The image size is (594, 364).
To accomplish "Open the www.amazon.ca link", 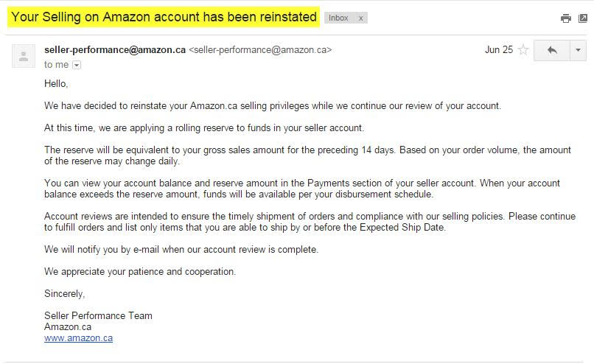I will pos(78,338).
